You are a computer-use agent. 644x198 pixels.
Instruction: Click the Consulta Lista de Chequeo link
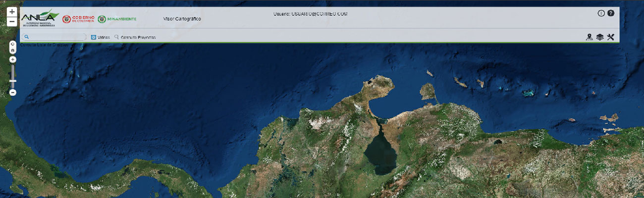tap(44, 45)
